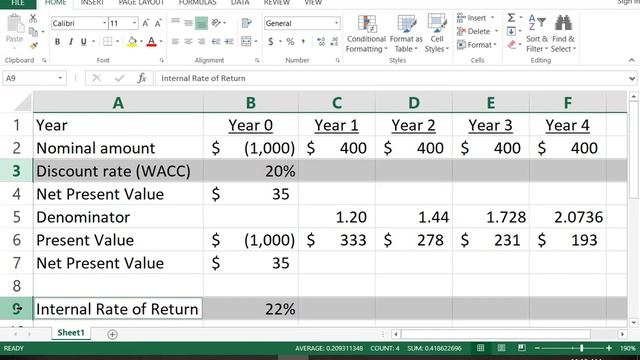640x360 pixels.
Task: Click the Paste clipboard icon
Action: (15, 24)
